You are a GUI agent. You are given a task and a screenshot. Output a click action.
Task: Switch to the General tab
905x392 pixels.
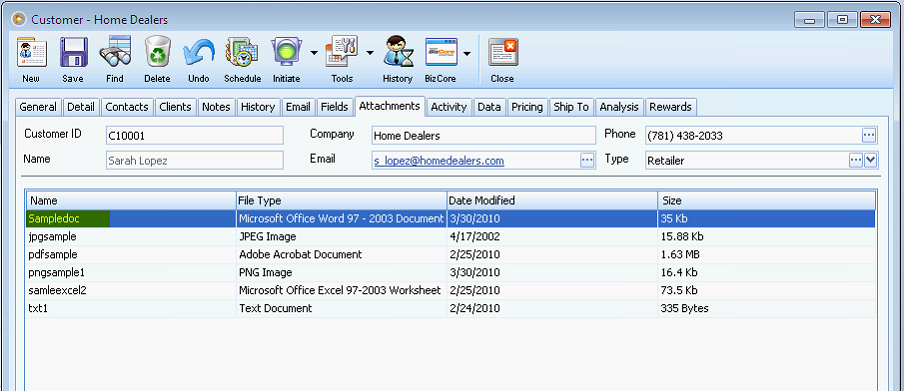point(38,107)
